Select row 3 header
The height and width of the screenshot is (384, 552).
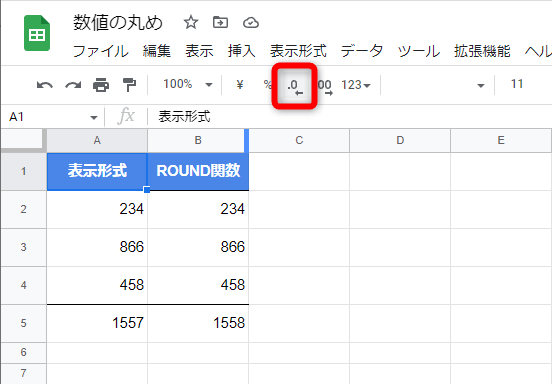pos(23,247)
